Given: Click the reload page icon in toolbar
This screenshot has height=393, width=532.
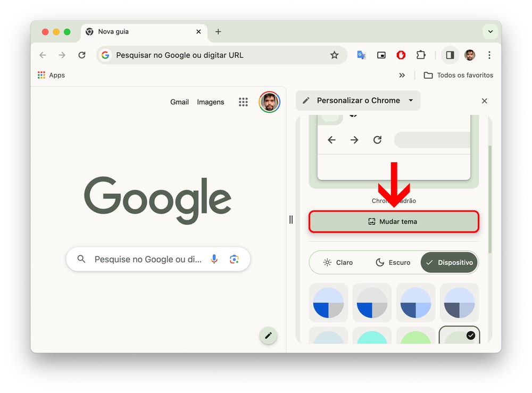Looking at the screenshot, I should (x=82, y=55).
